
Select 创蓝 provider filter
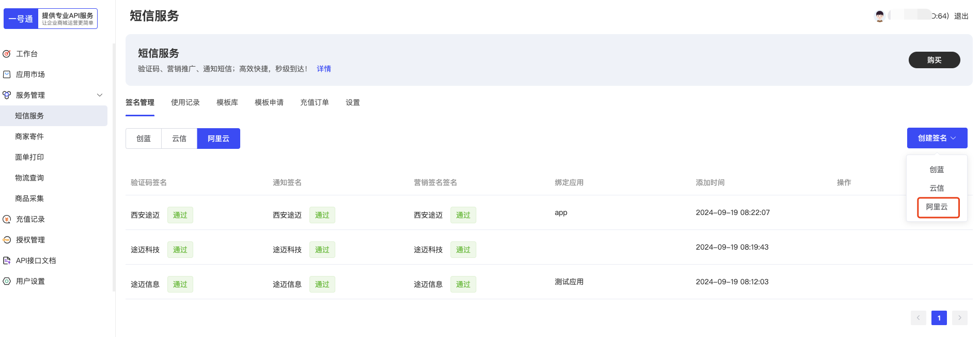pyautogui.click(x=144, y=139)
